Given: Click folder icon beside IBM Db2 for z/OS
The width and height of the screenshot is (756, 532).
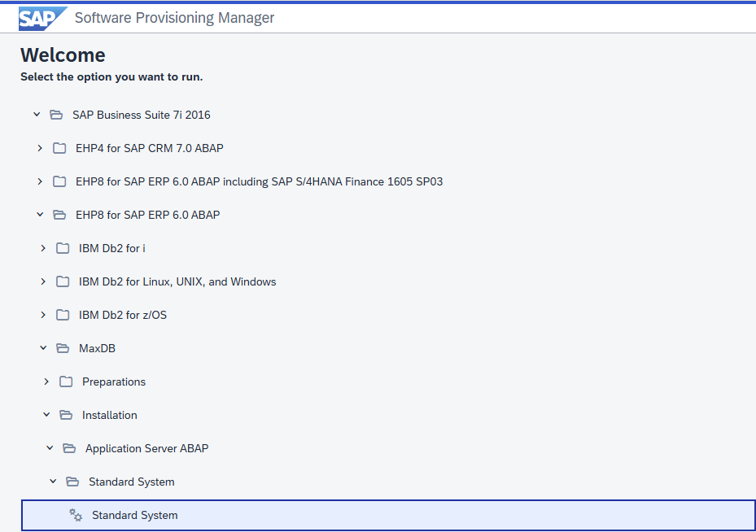Looking at the screenshot, I should tap(63, 315).
